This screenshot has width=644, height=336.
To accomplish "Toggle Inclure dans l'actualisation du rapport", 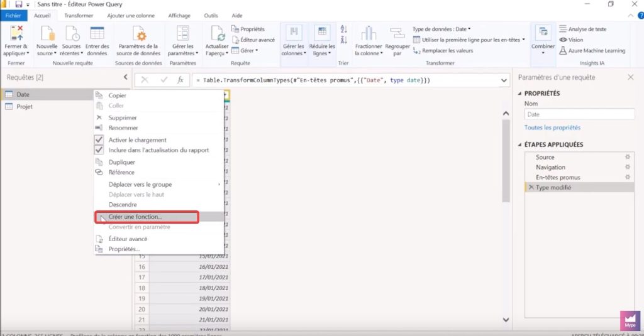I will tap(99, 149).
